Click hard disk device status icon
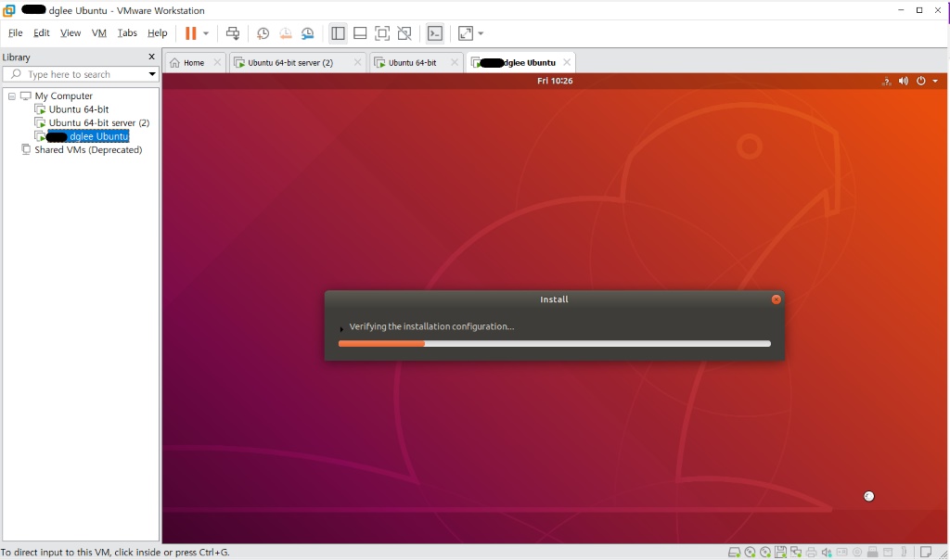950x560 pixels. [735, 552]
